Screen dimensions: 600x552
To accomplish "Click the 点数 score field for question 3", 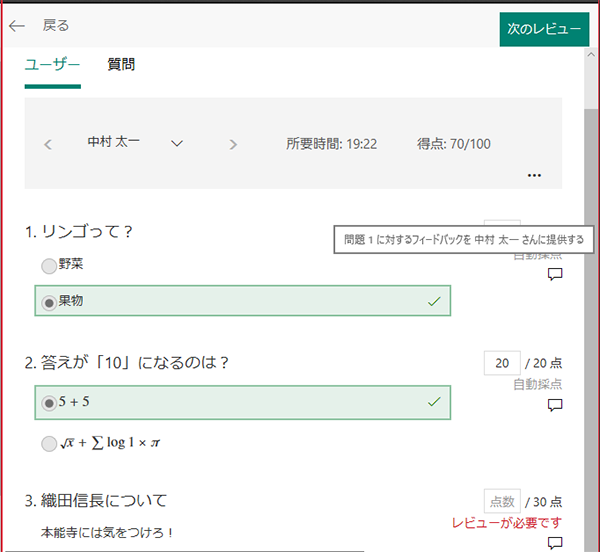I will pos(502,501).
